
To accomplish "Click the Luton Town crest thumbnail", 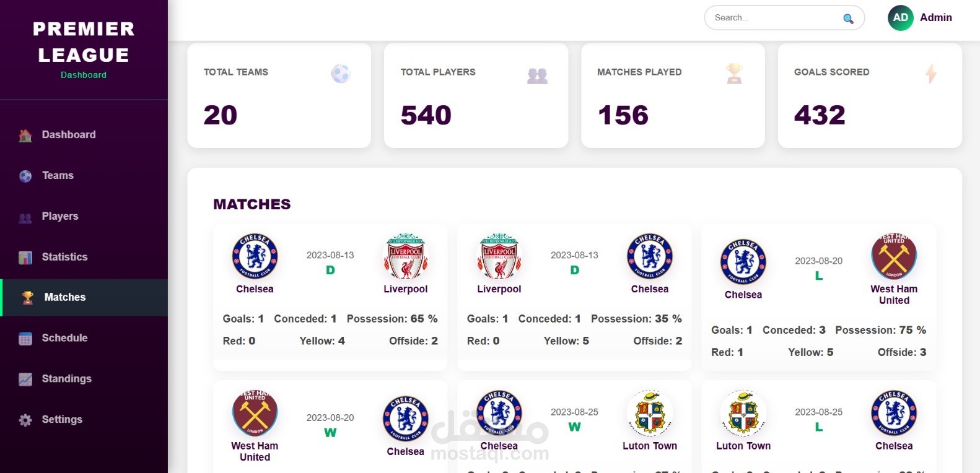I will click(649, 413).
